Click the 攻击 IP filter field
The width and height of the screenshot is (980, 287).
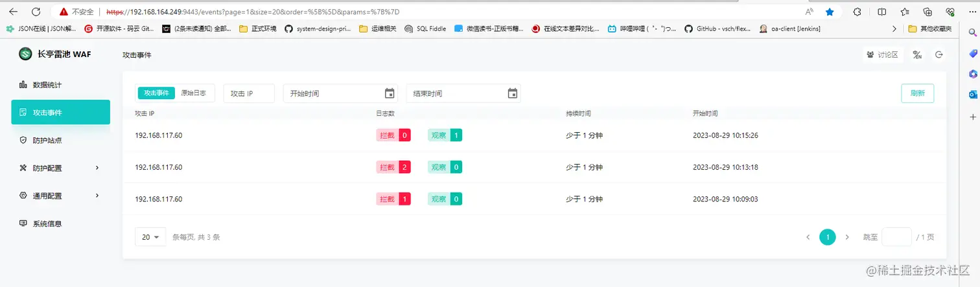click(x=249, y=93)
